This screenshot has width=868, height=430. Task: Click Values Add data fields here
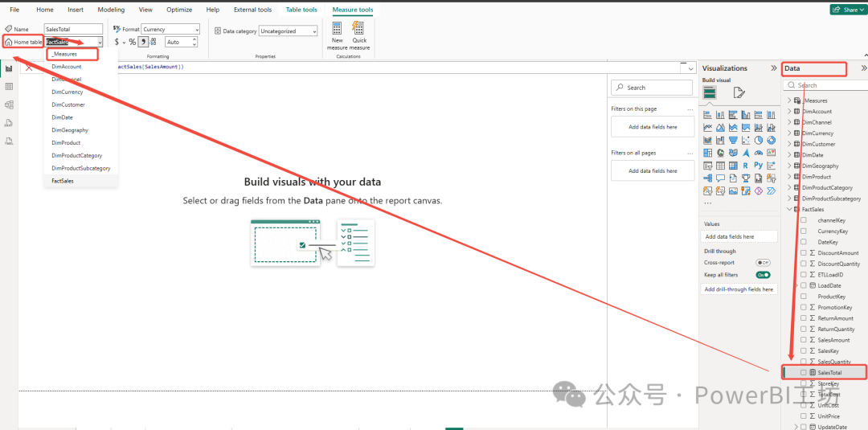coord(739,236)
